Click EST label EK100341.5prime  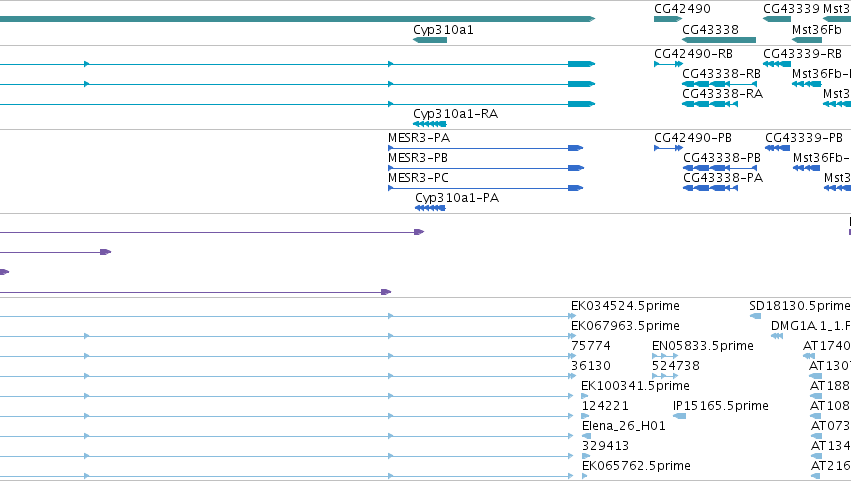tap(636, 386)
